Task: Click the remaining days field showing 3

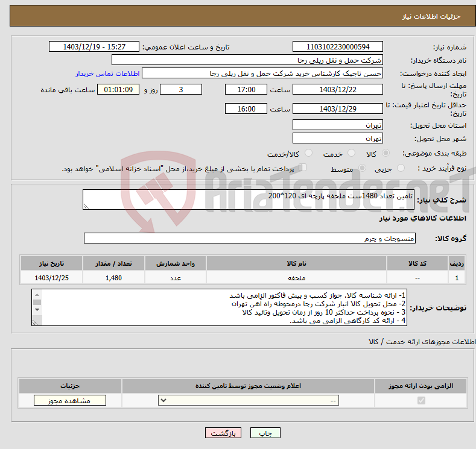Action: [181, 89]
